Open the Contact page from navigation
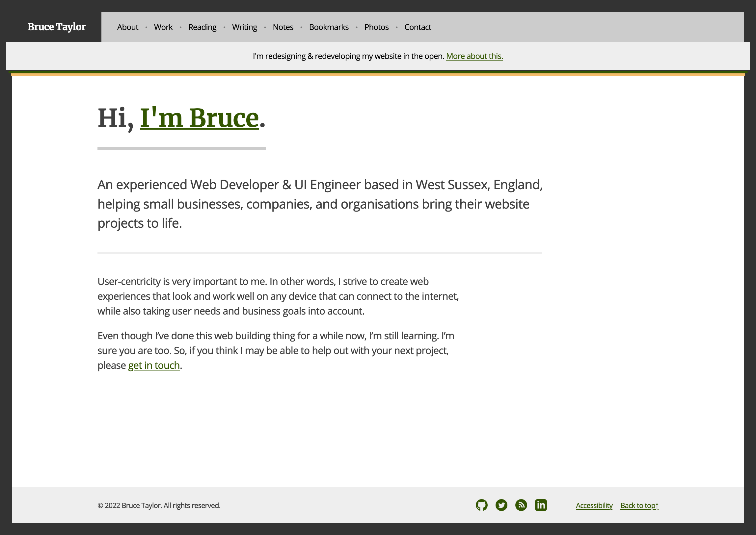The width and height of the screenshot is (756, 535). (418, 27)
